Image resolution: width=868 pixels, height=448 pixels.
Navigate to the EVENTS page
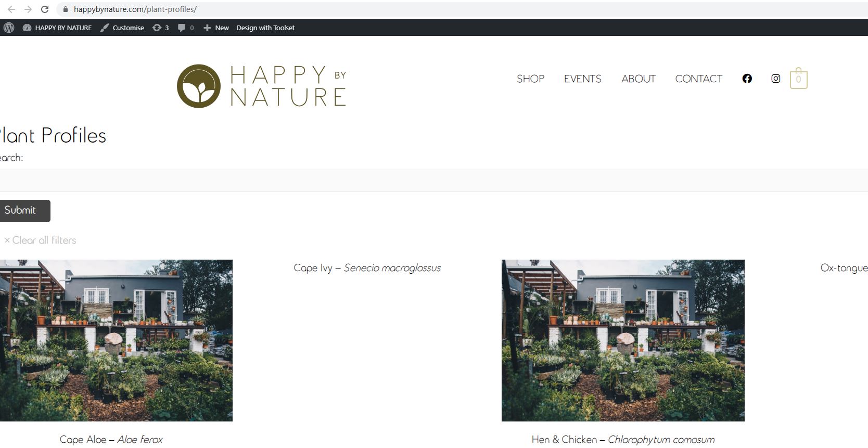(582, 79)
